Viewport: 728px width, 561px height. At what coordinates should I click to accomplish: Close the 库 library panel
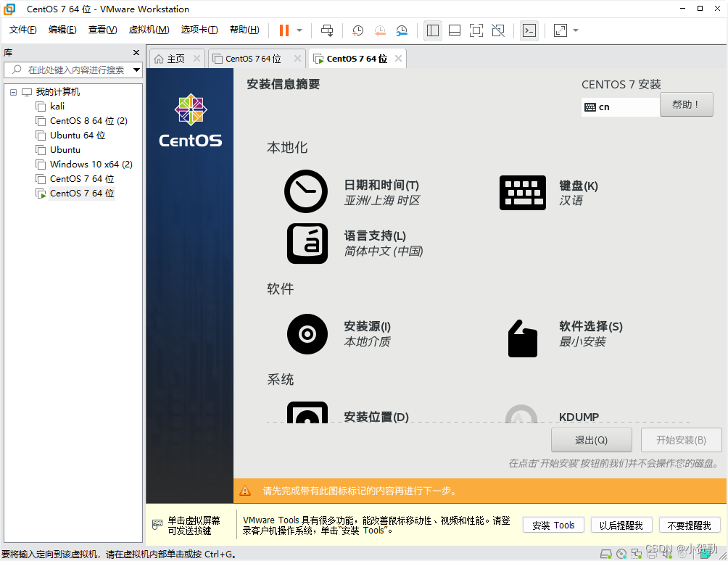136,52
